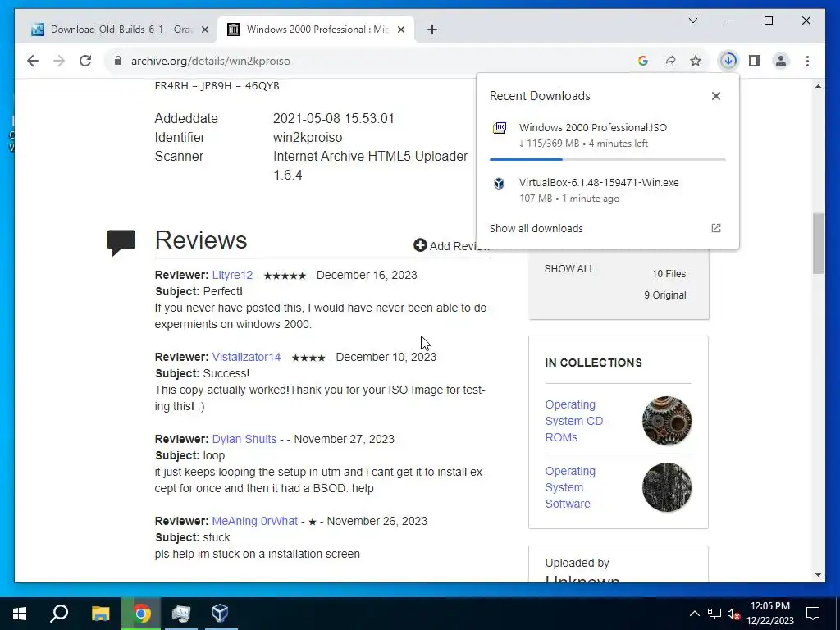This screenshot has width=840, height=630.
Task: Click the Addeddate value 2021-05-08 15:53:01
Action: point(333,118)
